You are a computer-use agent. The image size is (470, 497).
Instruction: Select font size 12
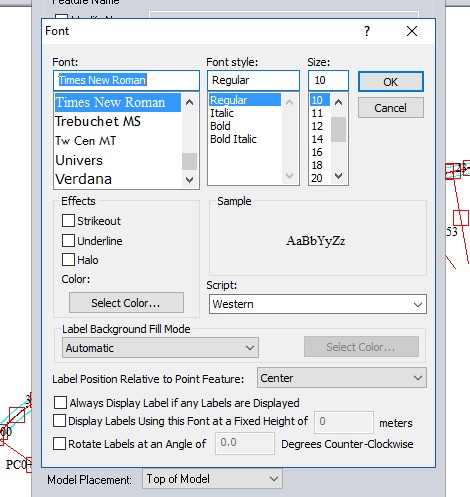[320, 126]
